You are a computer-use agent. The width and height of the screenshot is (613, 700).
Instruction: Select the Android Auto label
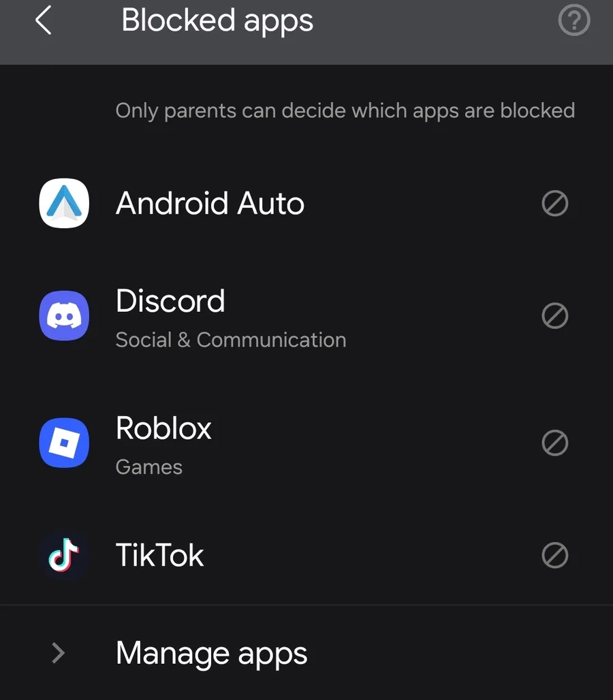coord(210,203)
